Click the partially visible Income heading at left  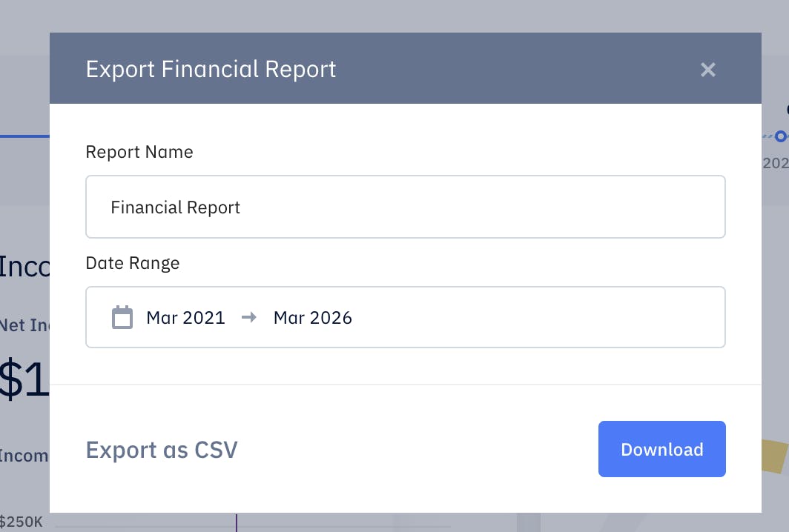[24, 267]
